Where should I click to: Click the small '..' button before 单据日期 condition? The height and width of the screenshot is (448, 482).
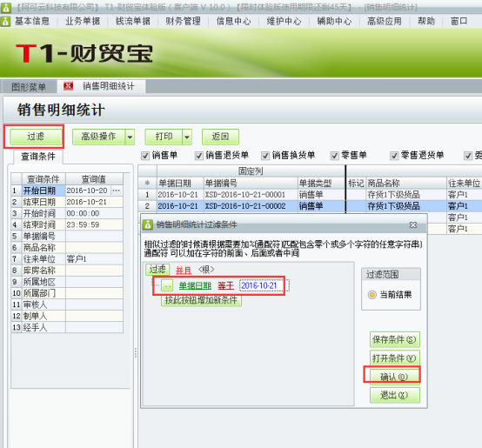point(167,286)
